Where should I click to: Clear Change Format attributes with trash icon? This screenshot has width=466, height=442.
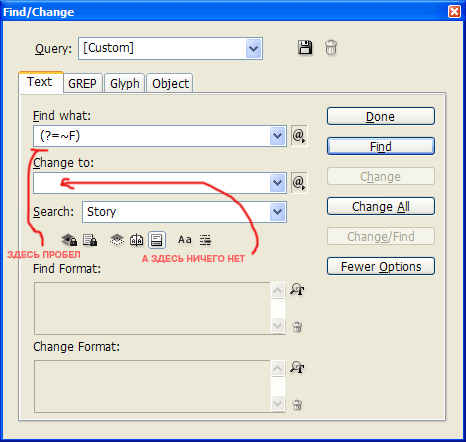click(297, 405)
